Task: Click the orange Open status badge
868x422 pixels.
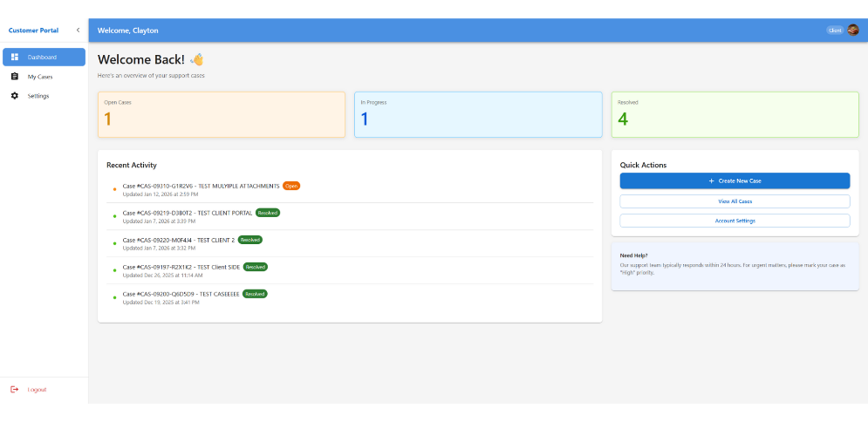Action: pos(291,186)
